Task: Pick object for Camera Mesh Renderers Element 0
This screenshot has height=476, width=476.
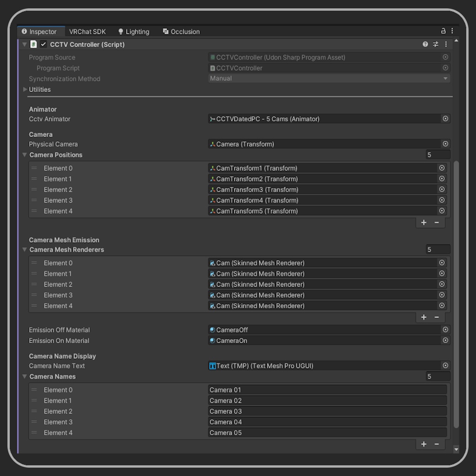Action: pyautogui.click(x=442, y=263)
